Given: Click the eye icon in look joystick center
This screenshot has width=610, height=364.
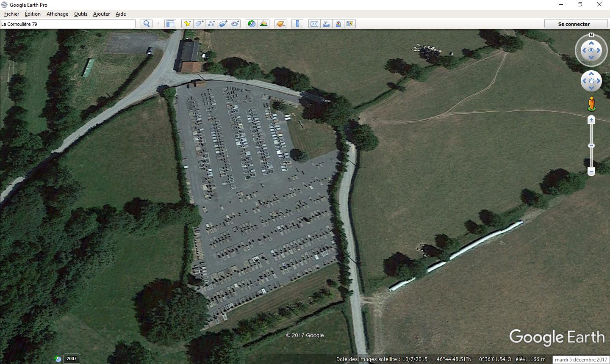Looking at the screenshot, I should click(591, 50).
